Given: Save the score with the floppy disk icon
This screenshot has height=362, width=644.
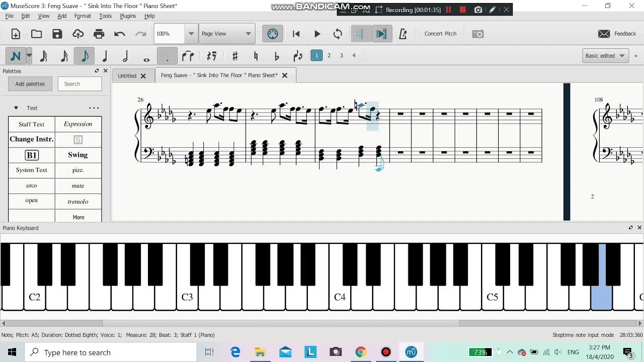Looking at the screenshot, I should click(57, 34).
